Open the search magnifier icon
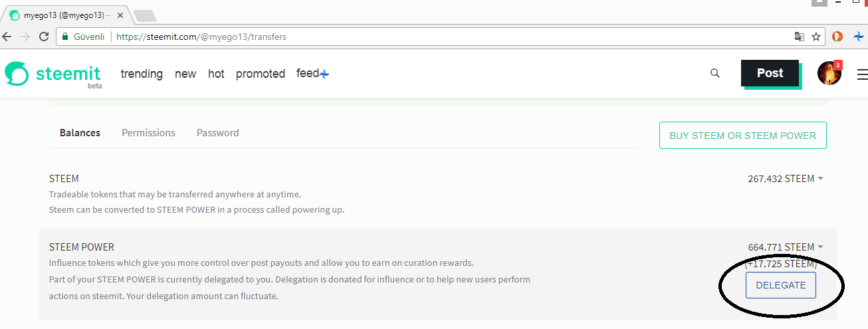The image size is (868, 329). coord(715,73)
